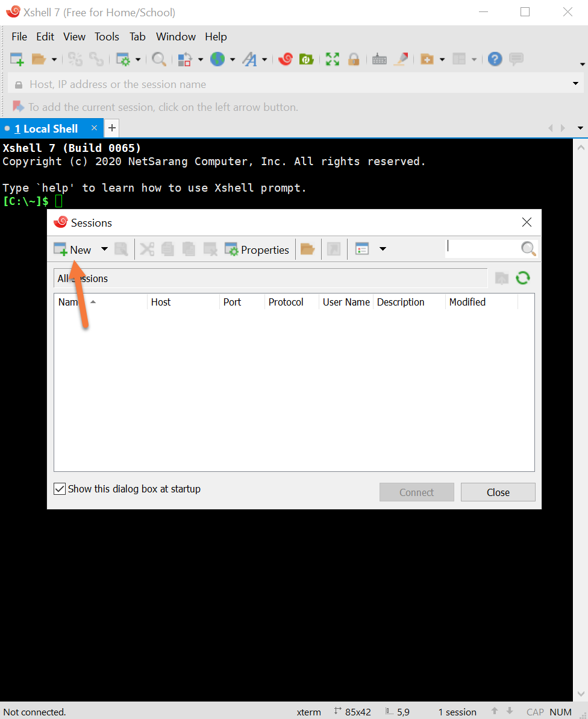The image size is (588, 719).
Task: Click the Xftp file transfer toolbar icon
Action: point(307,59)
